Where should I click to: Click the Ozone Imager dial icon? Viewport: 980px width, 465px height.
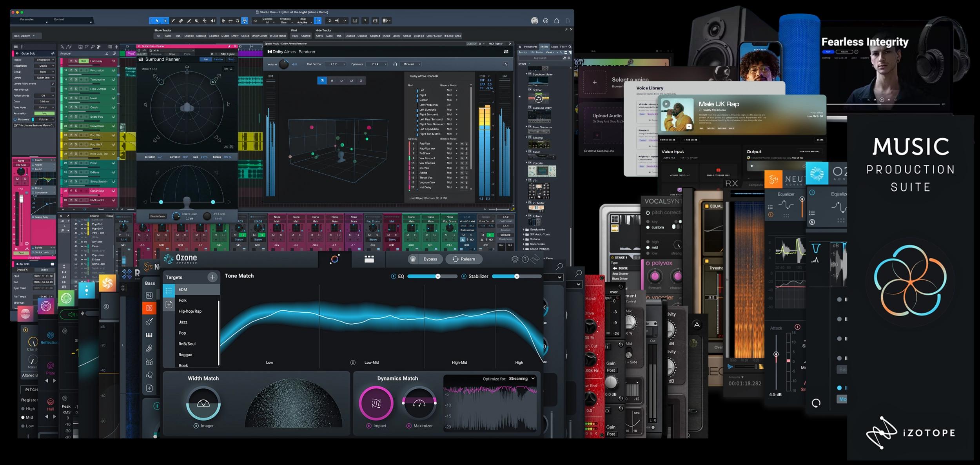pyautogui.click(x=203, y=403)
